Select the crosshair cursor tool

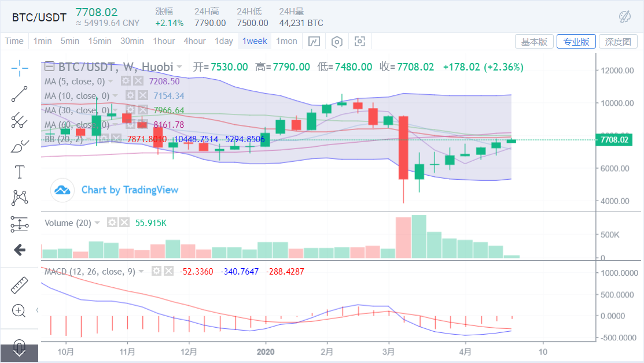(x=20, y=68)
